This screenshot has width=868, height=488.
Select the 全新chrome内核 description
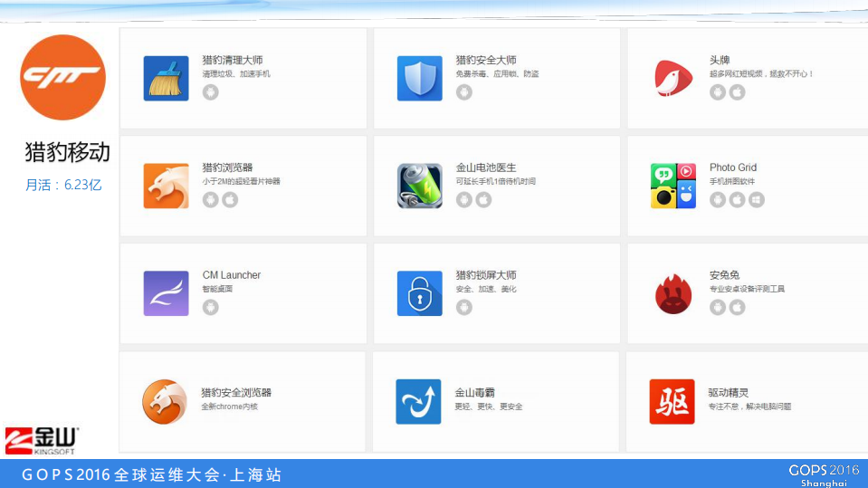click(230, 407)
